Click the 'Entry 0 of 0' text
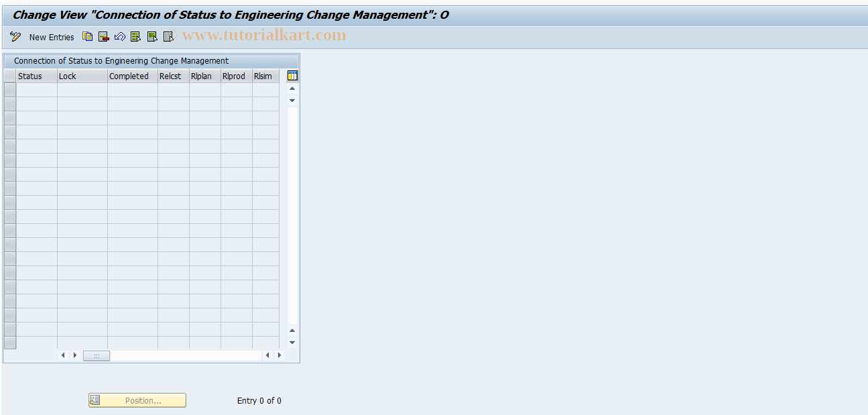Image resolution: width=868 pixels, height=415 pixels. tap(259, 400)
